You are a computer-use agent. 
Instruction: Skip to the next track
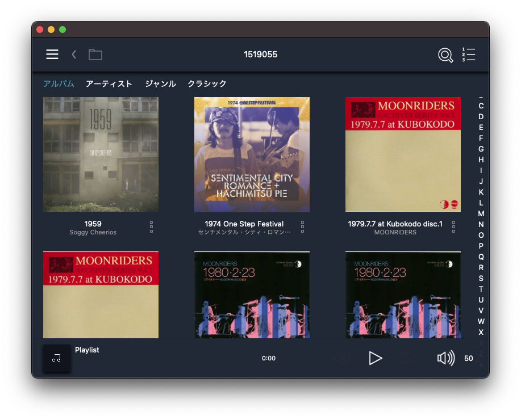(409, 358)
